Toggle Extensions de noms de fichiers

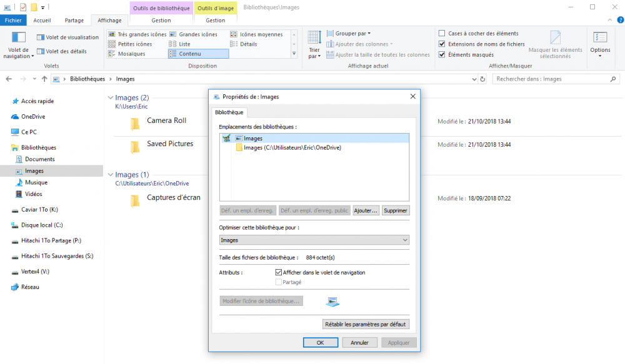click(442, 44)
